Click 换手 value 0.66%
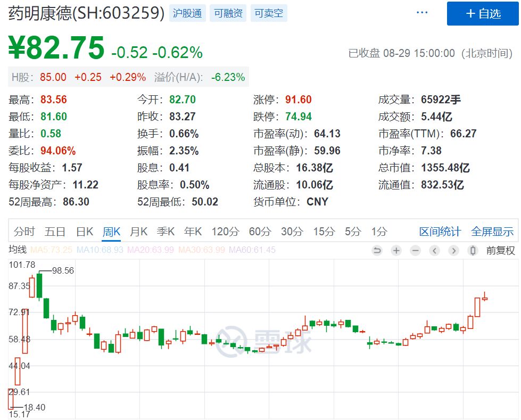Screen dimensions: 521x420 click(184, 134)
